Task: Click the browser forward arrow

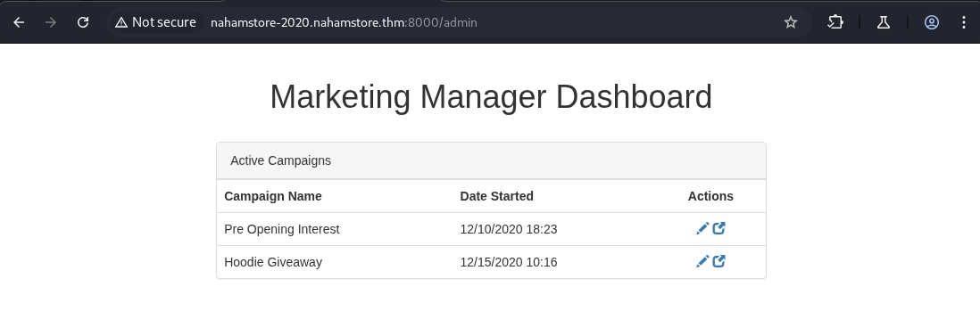Action: tap(51, 22)
